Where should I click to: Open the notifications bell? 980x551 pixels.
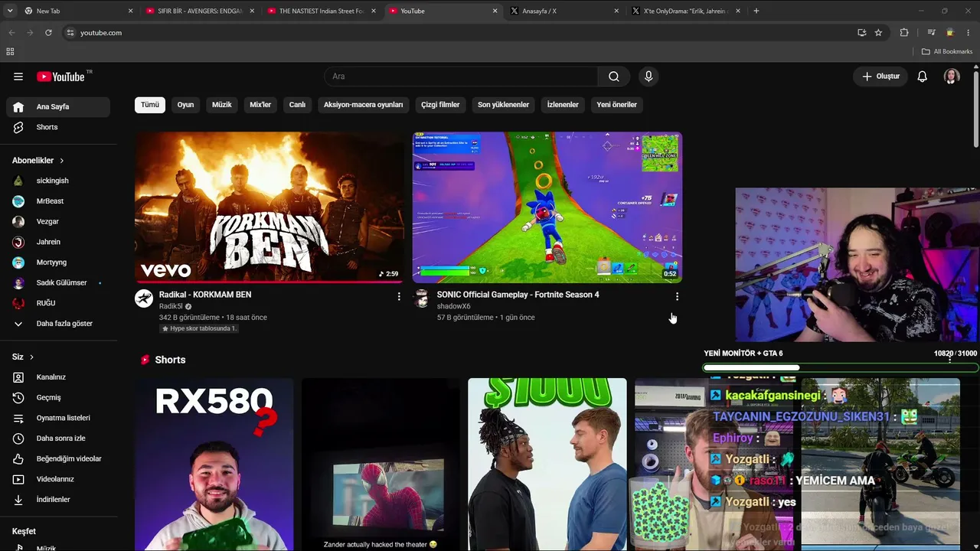(x=923, y=77)
